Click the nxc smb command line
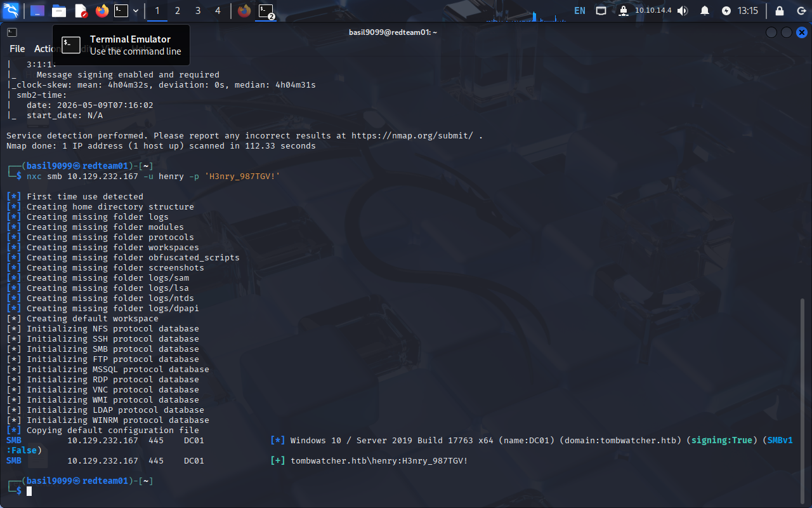The height and width of the screenshot is (508, 812). pos(153,177)
